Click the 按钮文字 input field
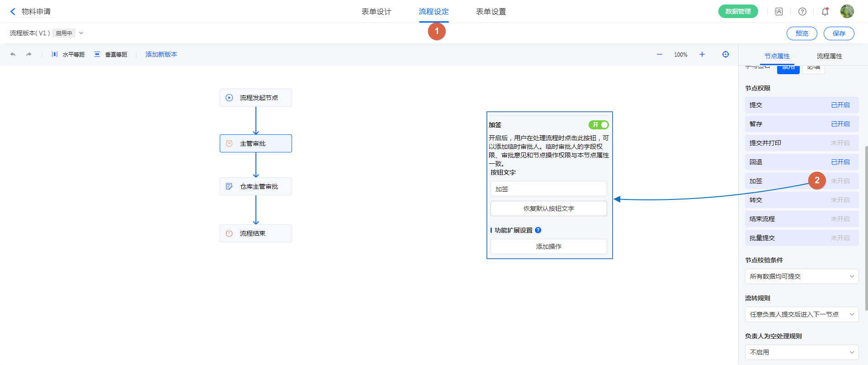Screen dimensions: 868x365 coord(548,189)
